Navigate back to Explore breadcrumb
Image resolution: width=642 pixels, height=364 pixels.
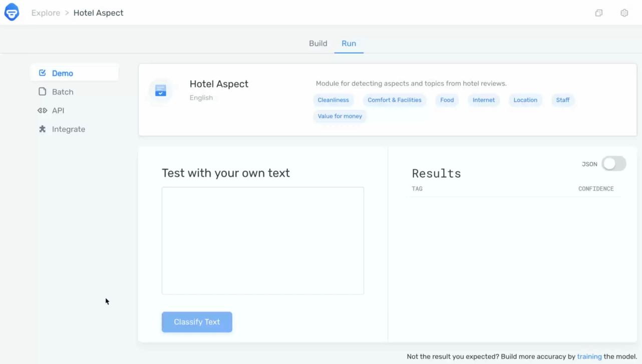pos(46,13)
